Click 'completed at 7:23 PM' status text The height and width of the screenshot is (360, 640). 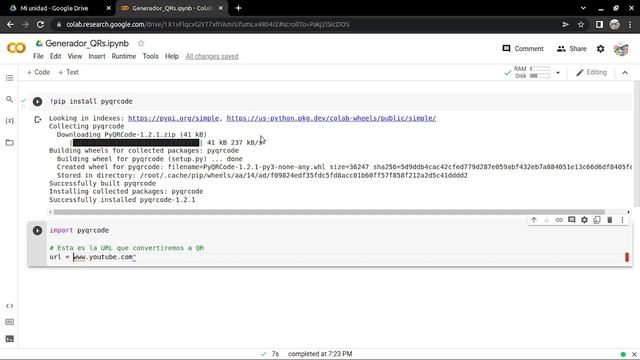320,354
